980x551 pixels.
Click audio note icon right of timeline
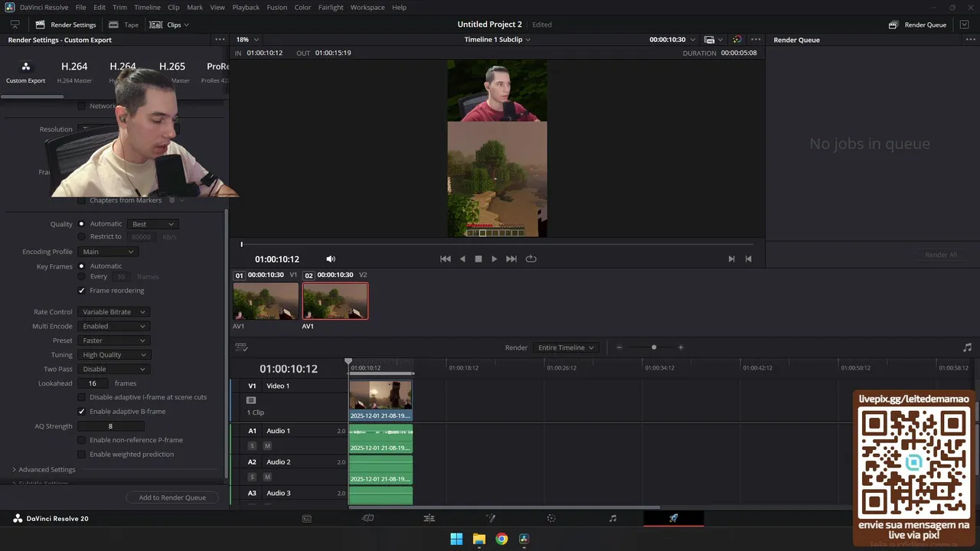967,347
